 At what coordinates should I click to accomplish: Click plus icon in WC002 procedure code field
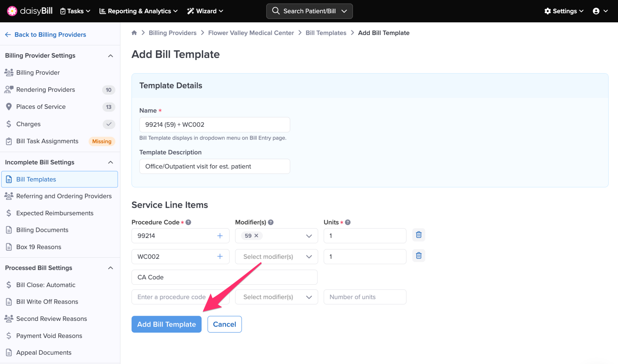point(220,257)
